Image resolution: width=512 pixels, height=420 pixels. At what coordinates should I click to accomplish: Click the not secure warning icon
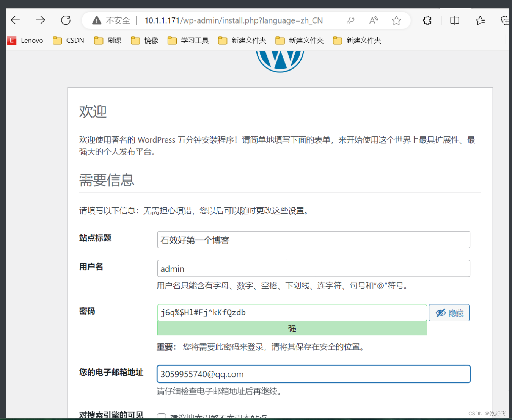tap(97, 20)
